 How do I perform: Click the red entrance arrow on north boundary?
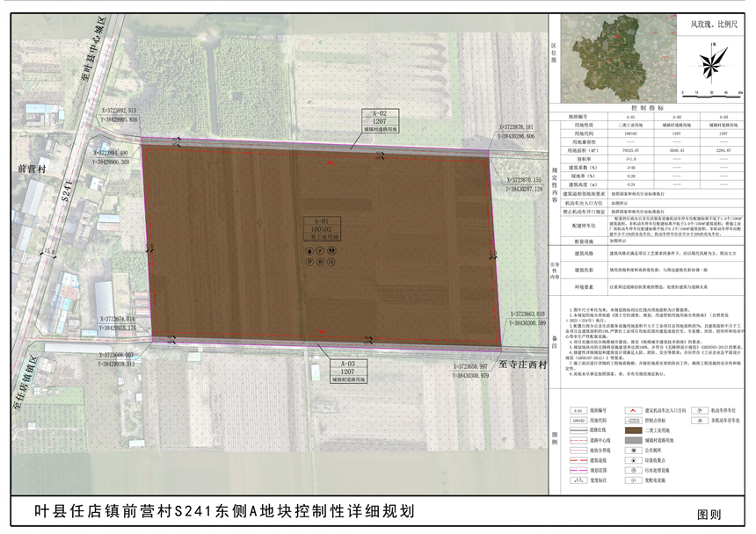click(330, 162)
